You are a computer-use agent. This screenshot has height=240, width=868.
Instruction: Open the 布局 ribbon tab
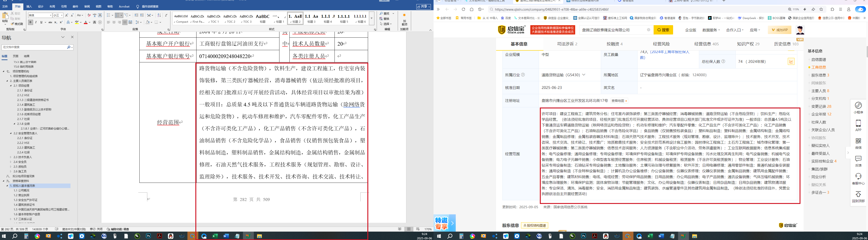52,6
